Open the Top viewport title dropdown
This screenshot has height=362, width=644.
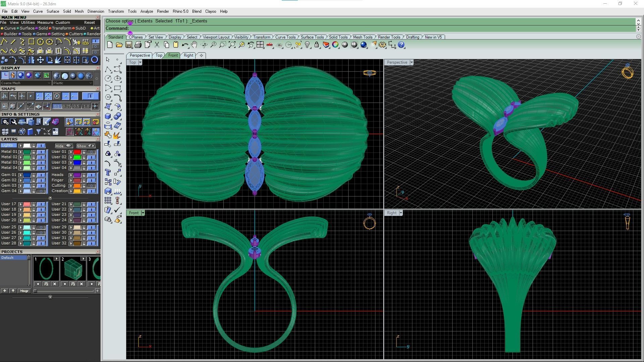click(x=140, y=62)
